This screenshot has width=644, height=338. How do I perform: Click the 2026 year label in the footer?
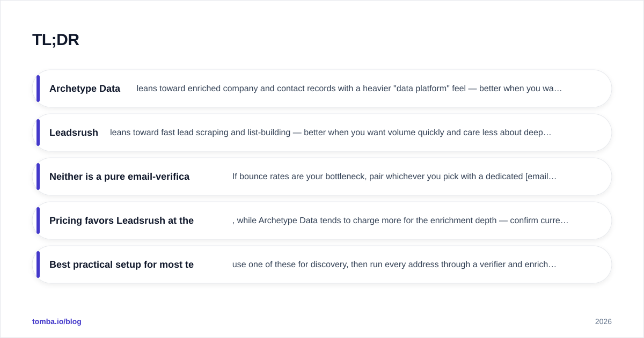(603, 321)
